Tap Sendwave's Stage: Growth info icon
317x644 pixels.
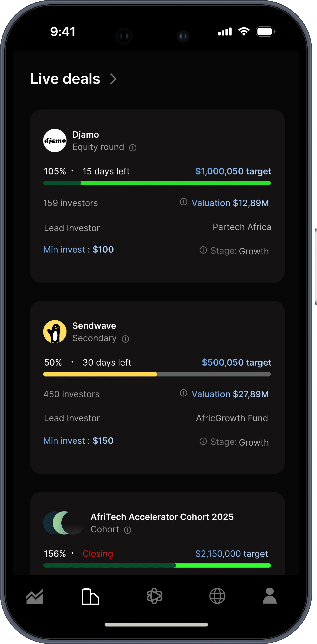coord(203,441)
